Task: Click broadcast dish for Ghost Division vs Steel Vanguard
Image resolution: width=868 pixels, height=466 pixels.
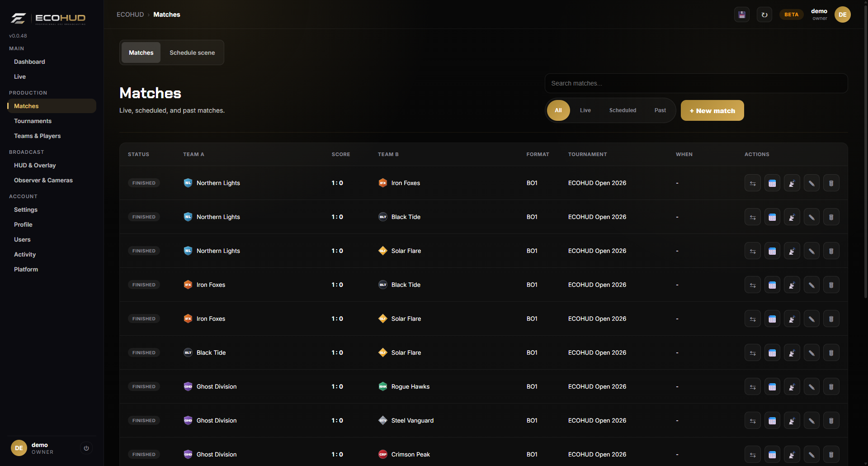Action: point(792,421)
